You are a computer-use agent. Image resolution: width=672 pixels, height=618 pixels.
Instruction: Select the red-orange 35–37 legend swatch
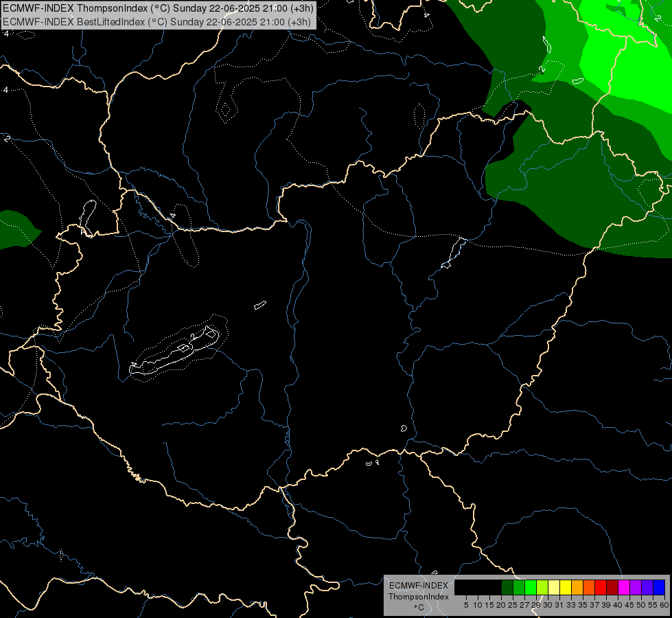click(589, 587)
